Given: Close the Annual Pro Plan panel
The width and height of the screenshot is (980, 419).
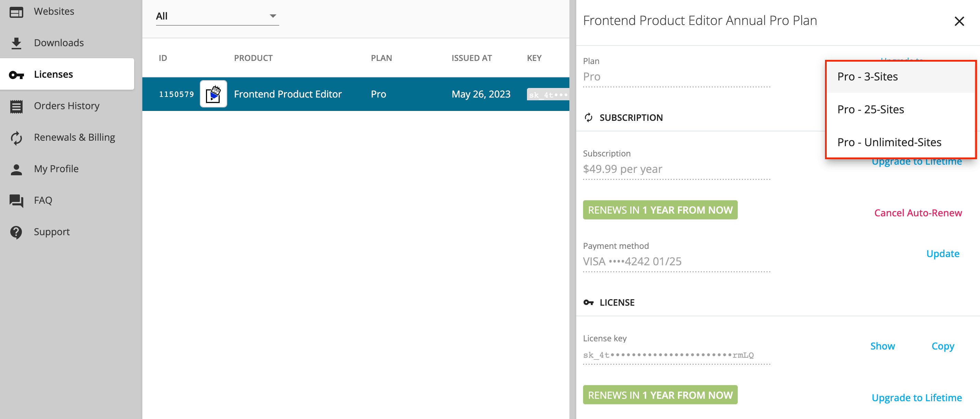Looking at the screenshot, I should tap(959, 21).
